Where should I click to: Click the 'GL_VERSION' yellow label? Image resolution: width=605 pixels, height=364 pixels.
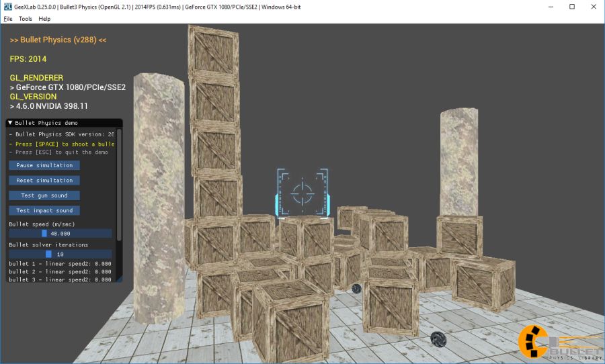pyautogui.click(x=33, y=97)
